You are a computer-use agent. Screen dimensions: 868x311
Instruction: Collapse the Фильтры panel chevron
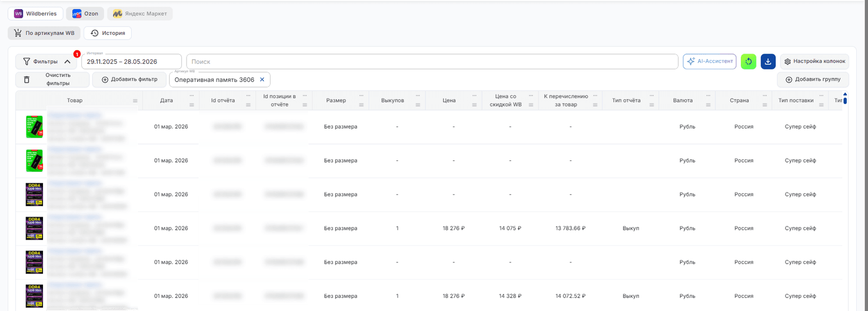click(67, 62)
